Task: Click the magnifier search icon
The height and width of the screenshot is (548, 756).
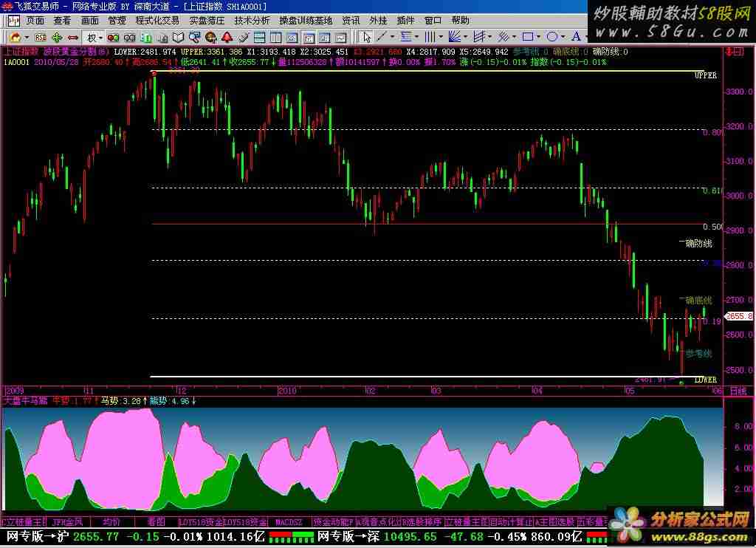Action: (x=194, y=37)
